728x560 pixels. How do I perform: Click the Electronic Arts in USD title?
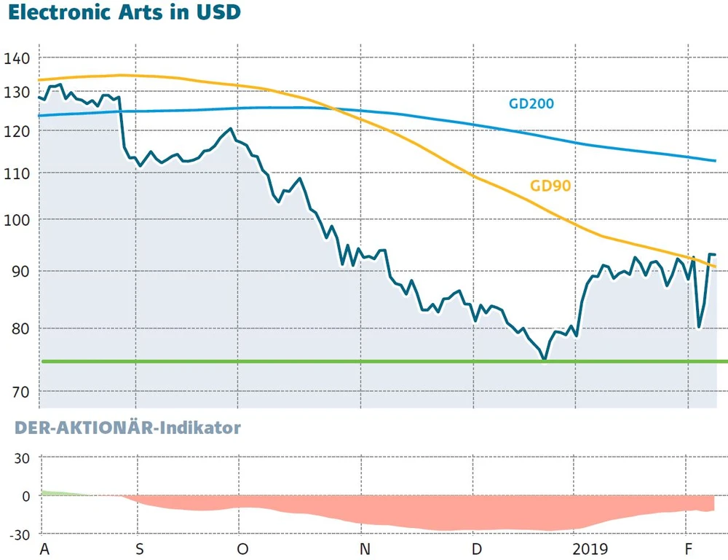point(124,13)
